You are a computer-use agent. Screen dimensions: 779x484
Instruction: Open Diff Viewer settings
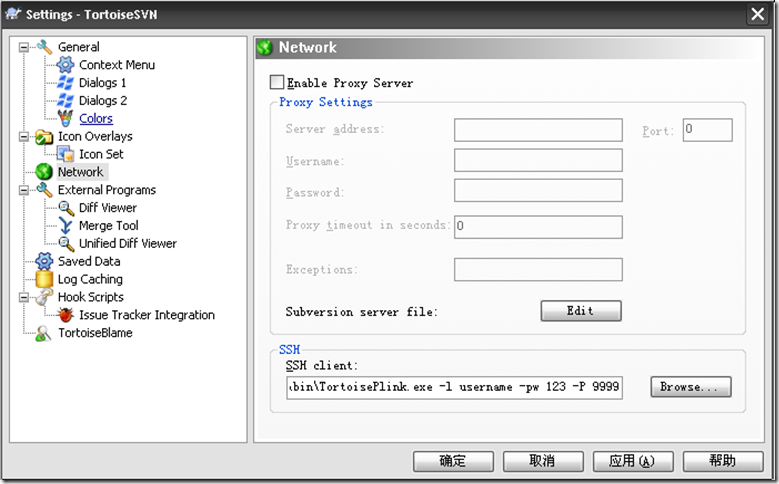108,208
